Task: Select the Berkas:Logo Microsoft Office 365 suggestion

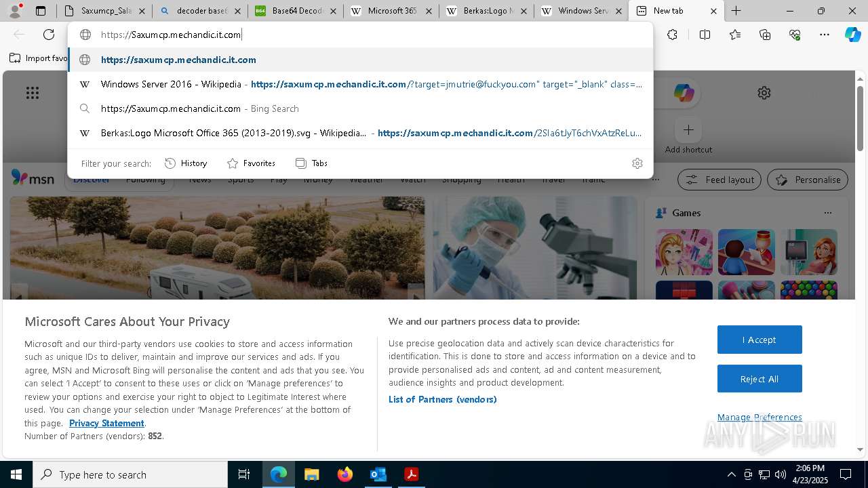Action: coord(360,133)
